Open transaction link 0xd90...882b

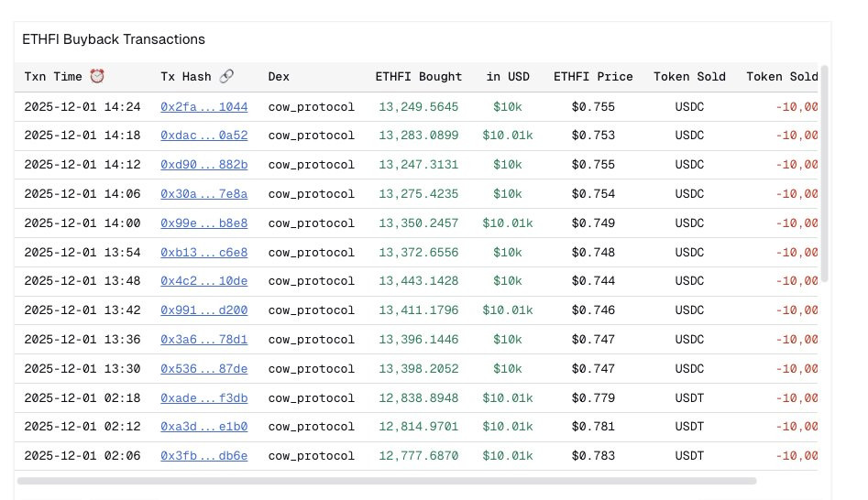pyautogui.click(x=203, y=165)
